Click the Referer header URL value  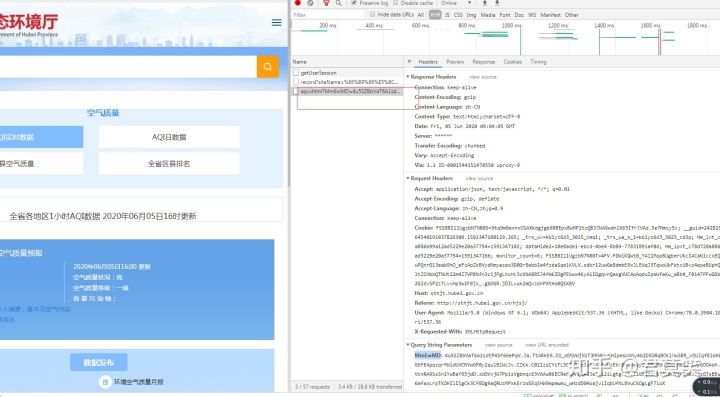pos(482,303)
